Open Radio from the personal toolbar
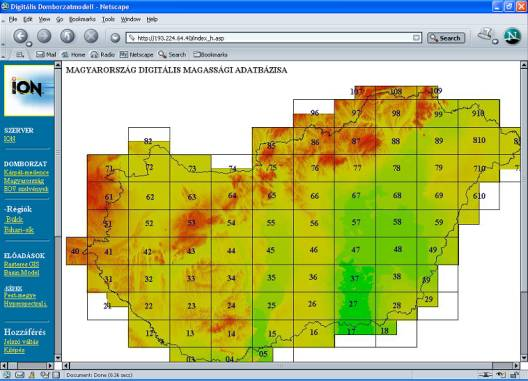528x381 pixels. pyautogui.click(x=103, y=54)
